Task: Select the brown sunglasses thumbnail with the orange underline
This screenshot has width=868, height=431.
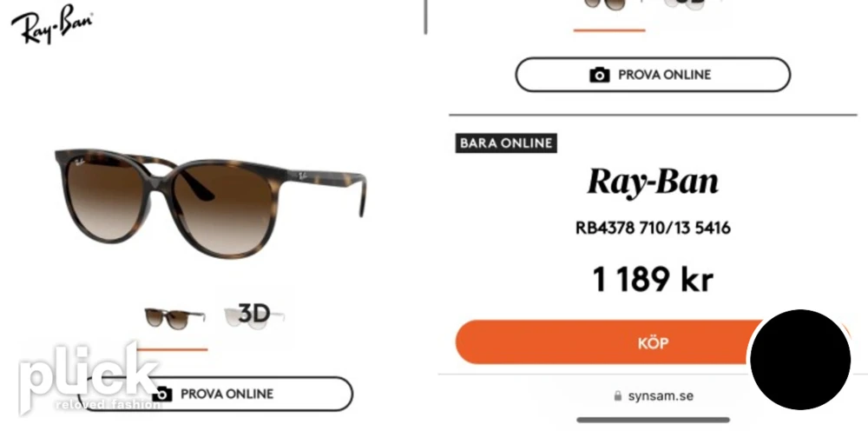Action: (x=174, y=318)
